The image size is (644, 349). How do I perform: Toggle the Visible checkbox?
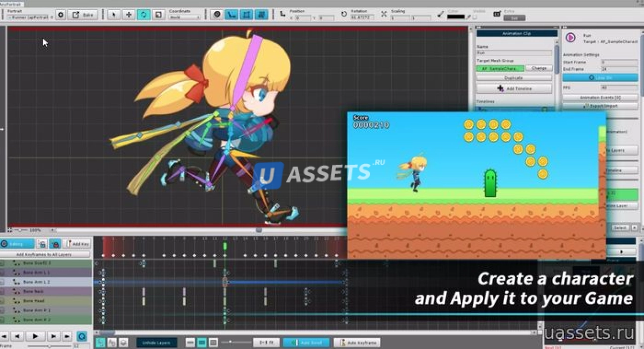[475, 17]
